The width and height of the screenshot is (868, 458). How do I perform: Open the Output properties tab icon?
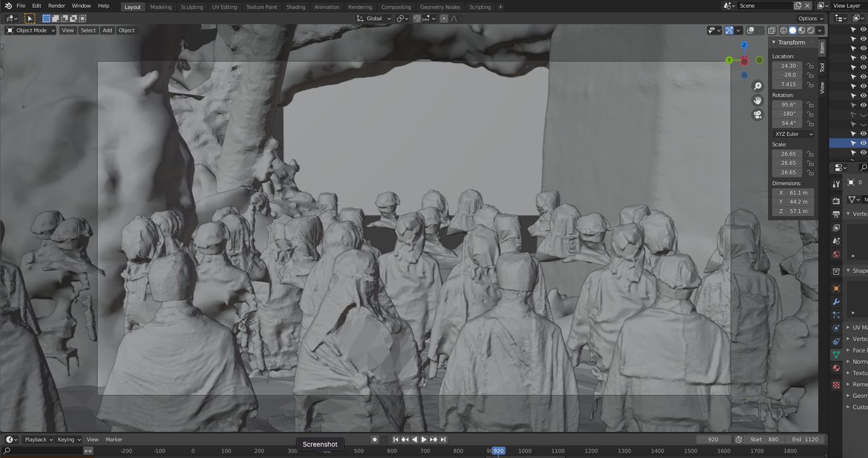pyautogui.click(x=836, y=214)
